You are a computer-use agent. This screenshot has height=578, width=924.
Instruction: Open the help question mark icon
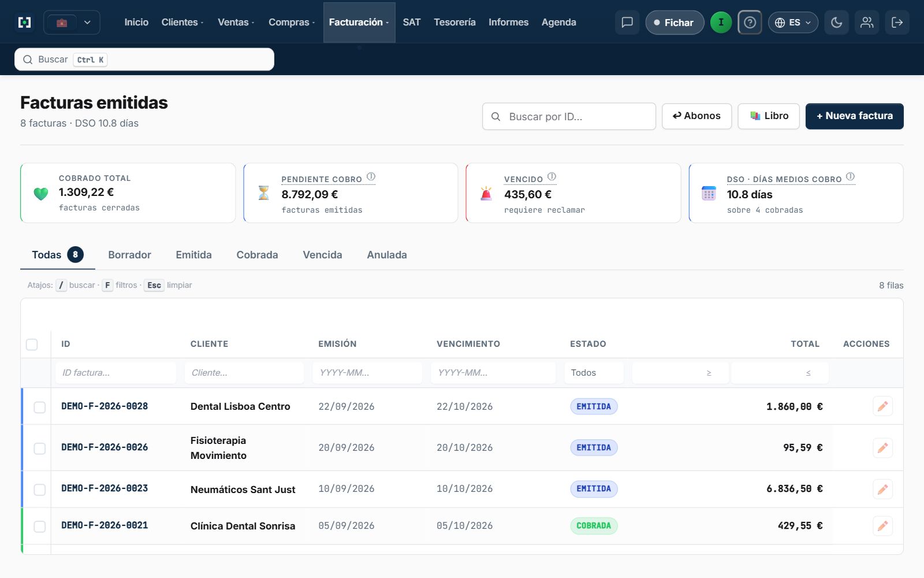coord(750,23)
